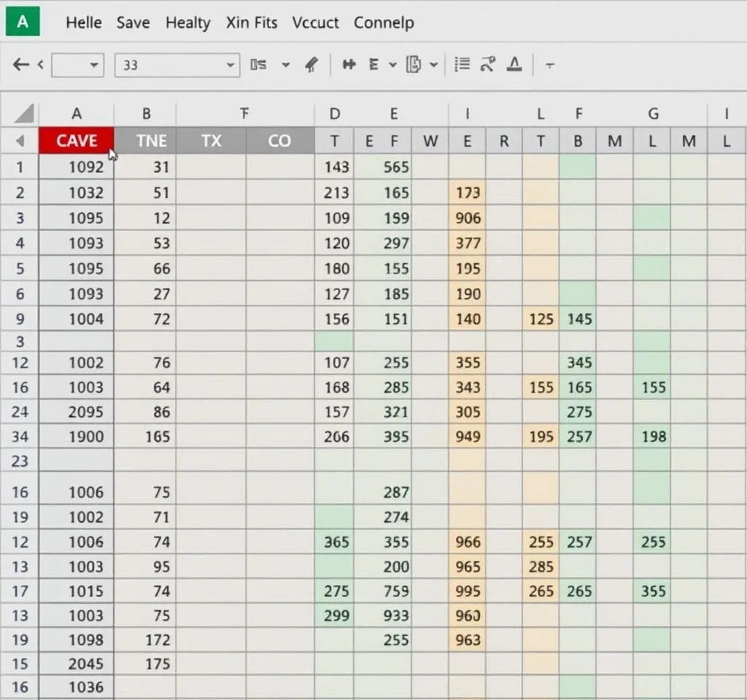Click the clipboard paste icon
The width and height of the screenshot is (747, 700).
[x=414, y=65]
